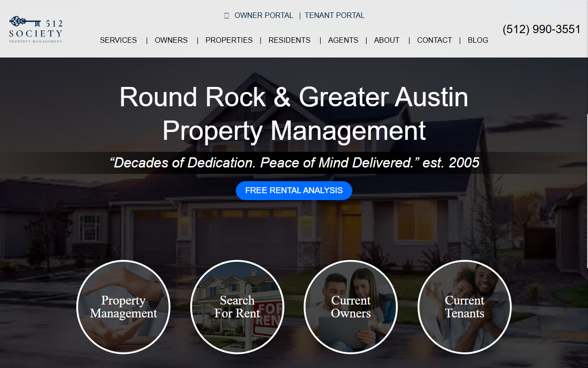Image resolution: width=588 pixels, height=368 pixels.
Task: Select the Current Tenants circle
Action: 464,307
